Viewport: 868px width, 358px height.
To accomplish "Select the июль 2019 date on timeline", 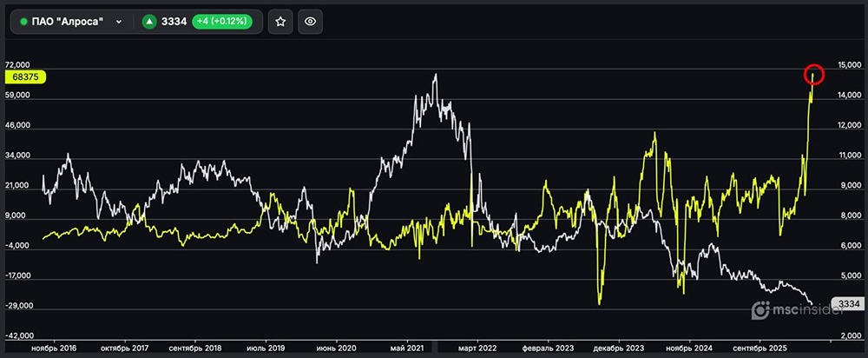I will coord(265,348).
